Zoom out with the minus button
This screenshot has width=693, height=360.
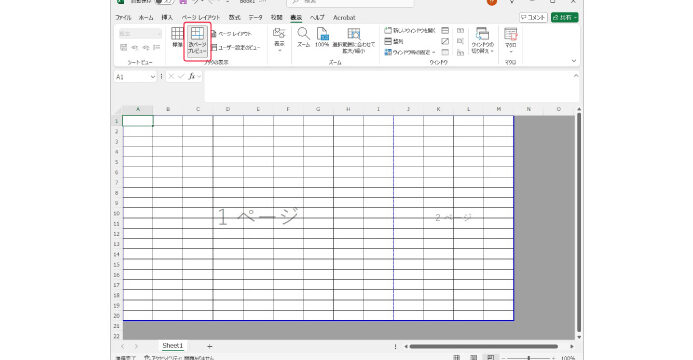point(504,358)
